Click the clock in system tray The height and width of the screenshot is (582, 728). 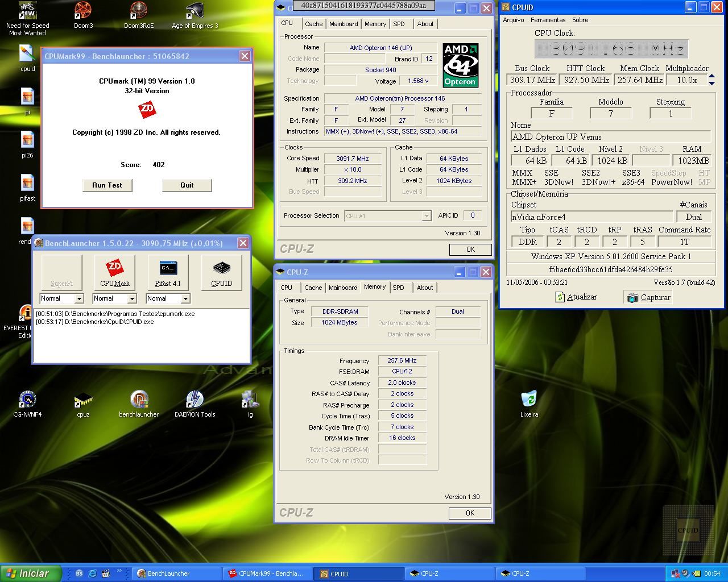712,573
